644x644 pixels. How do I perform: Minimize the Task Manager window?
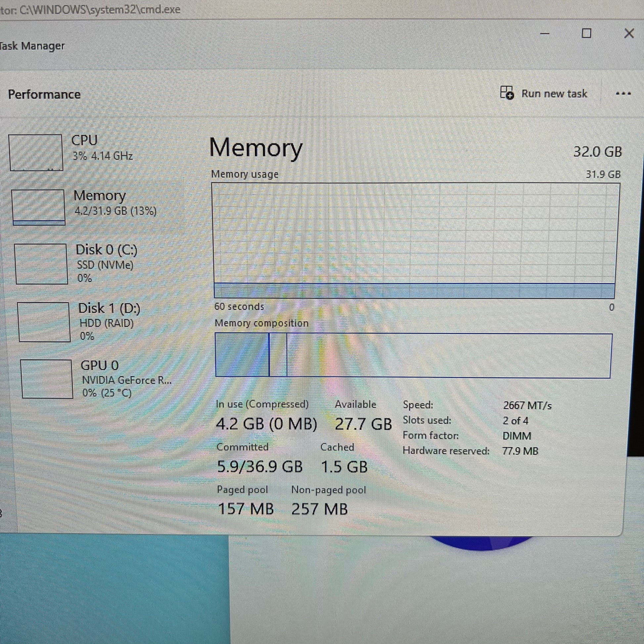coord(545,34)
